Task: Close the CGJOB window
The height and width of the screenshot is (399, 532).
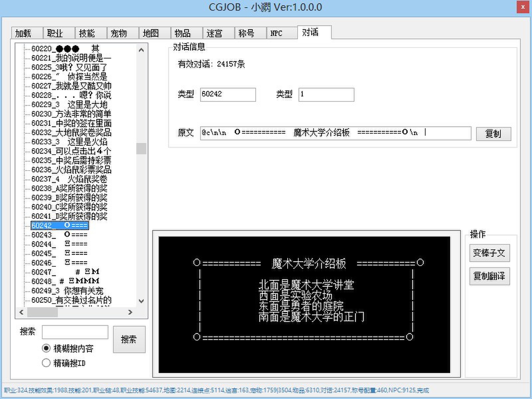Action: point(523,7)
